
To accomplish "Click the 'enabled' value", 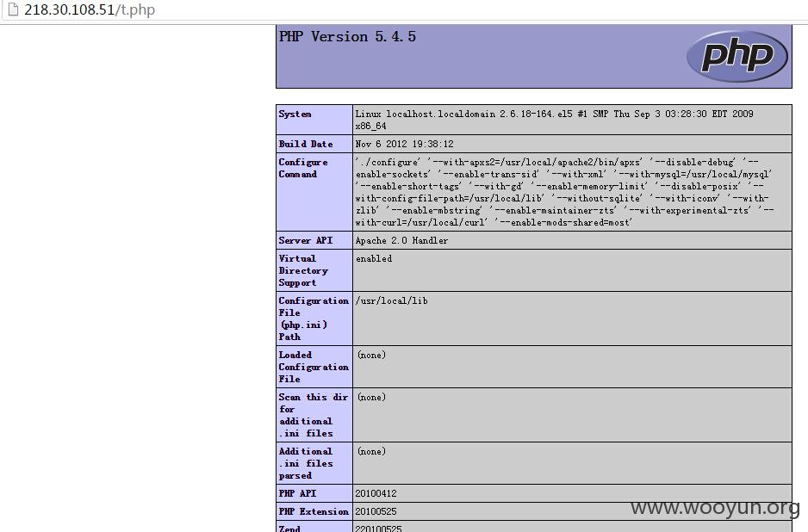I will (374, 258).
